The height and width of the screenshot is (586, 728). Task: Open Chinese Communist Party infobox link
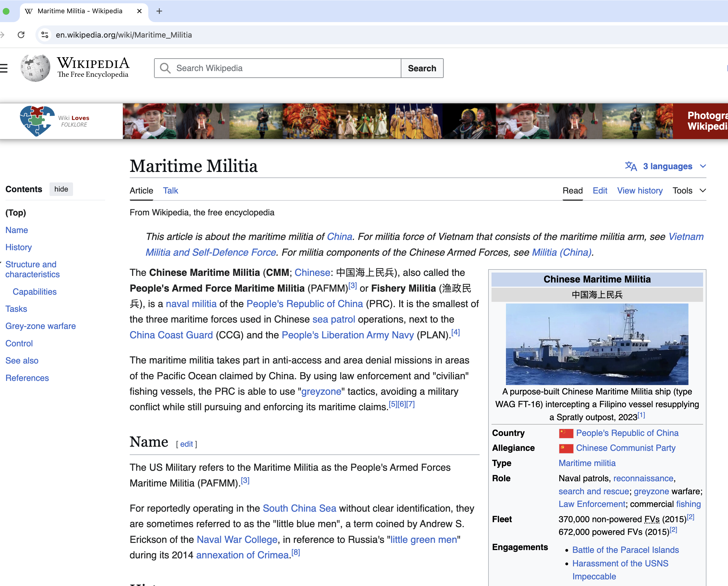pyautogui.click(x=626, y=448)
